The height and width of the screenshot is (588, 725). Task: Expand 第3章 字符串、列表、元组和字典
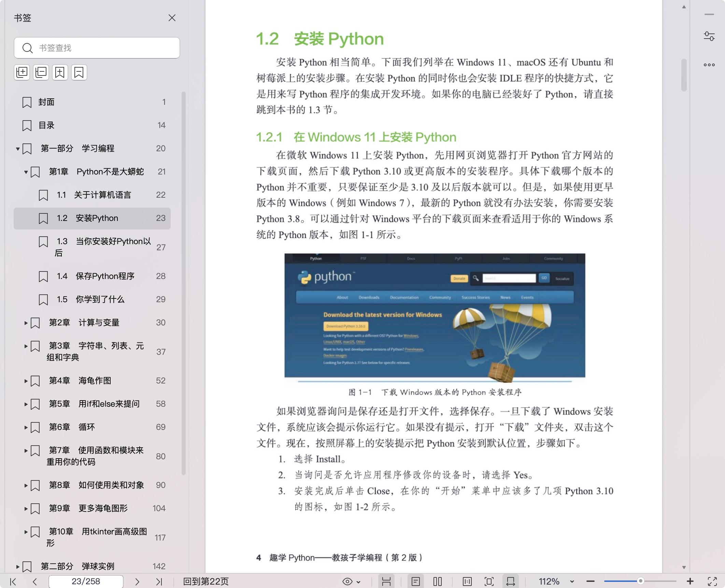(x=26, y=346)
